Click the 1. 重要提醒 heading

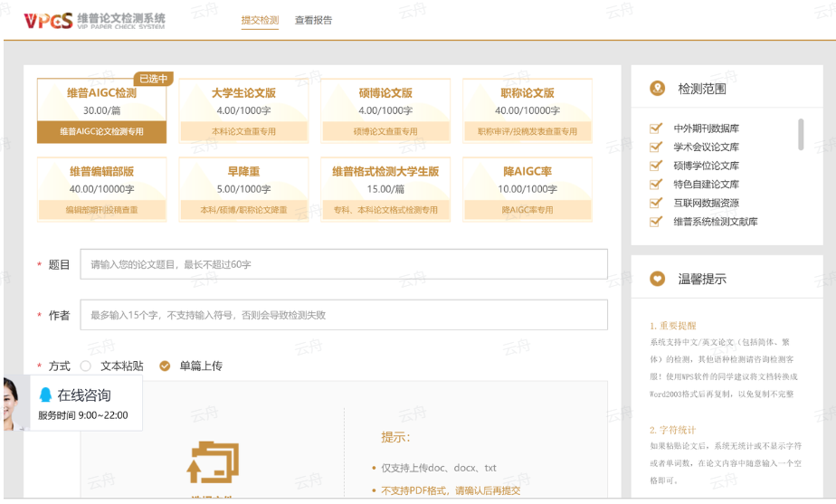(x=673, y=326)
